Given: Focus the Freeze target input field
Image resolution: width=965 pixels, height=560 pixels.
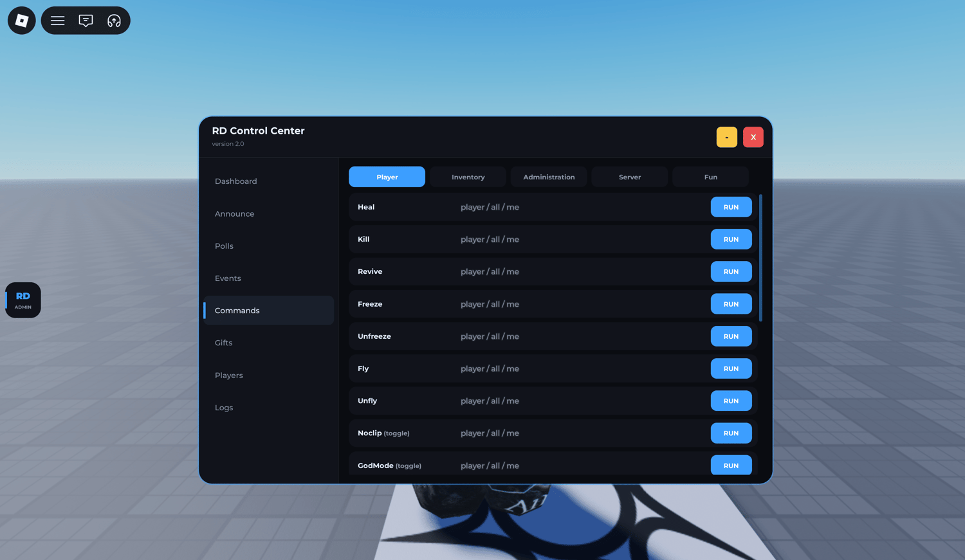Looking at the screenshot, I should coord(580,304).
